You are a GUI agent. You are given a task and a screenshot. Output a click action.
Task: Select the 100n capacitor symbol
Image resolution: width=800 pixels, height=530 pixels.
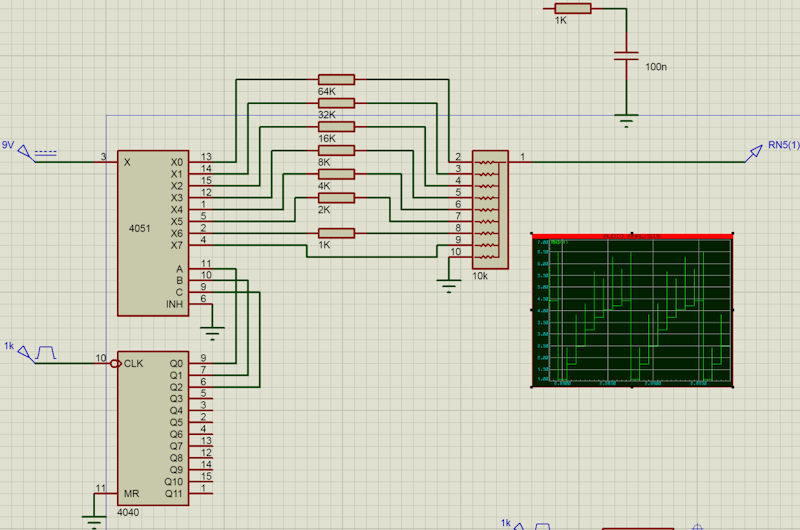(627, 56)
